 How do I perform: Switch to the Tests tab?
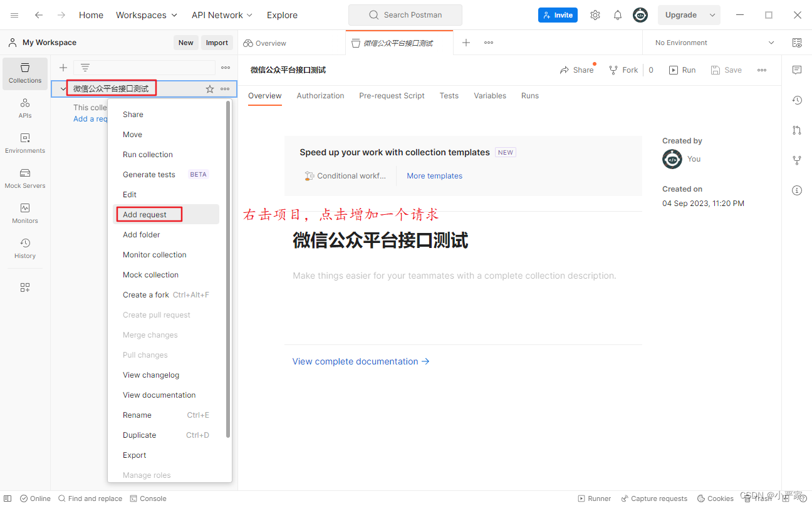pyautogui.click(x=449, y=96)
